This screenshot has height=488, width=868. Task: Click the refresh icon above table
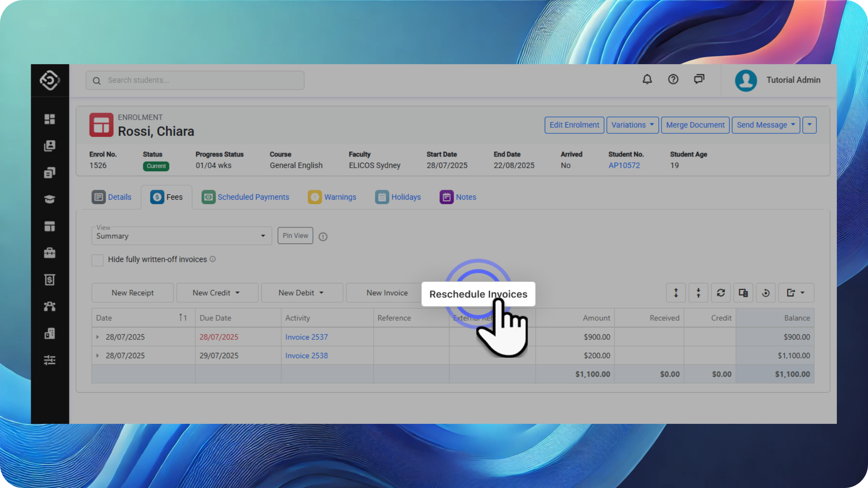click(721, 293)
